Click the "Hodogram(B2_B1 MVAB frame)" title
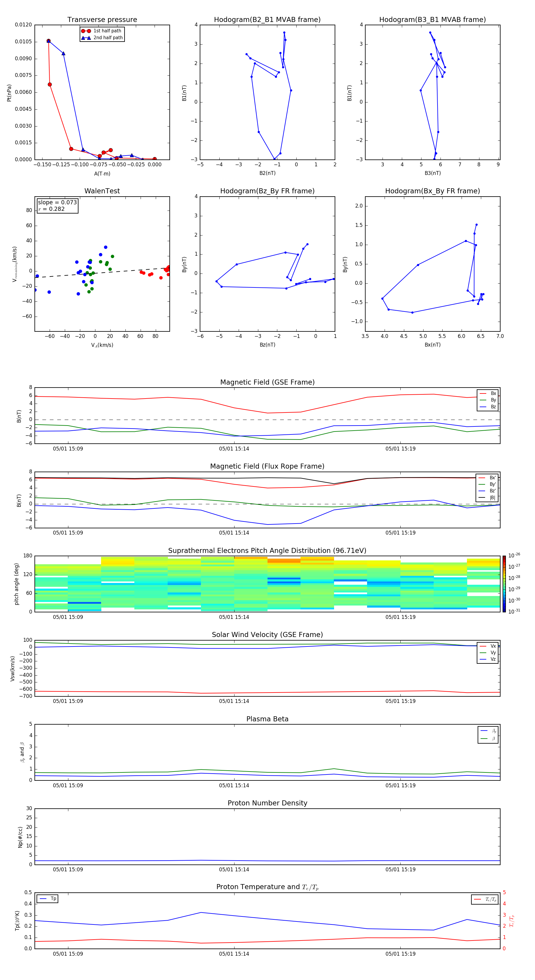 tap(267, 20)
